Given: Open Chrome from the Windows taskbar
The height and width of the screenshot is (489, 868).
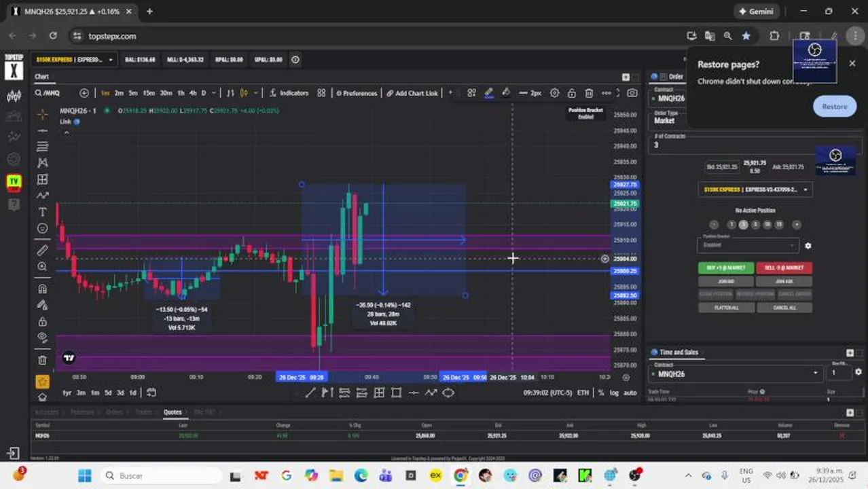Looking at the screenshot, I should tap(460, 475).
